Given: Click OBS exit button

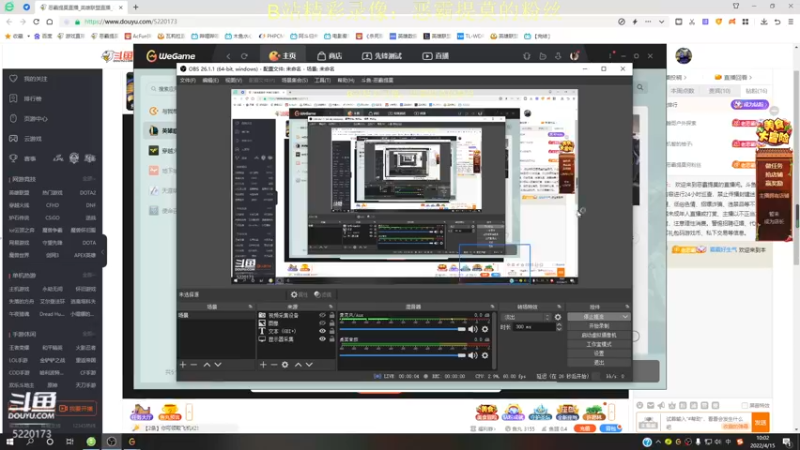Looking at the screenshot, I should coord(598,362).
